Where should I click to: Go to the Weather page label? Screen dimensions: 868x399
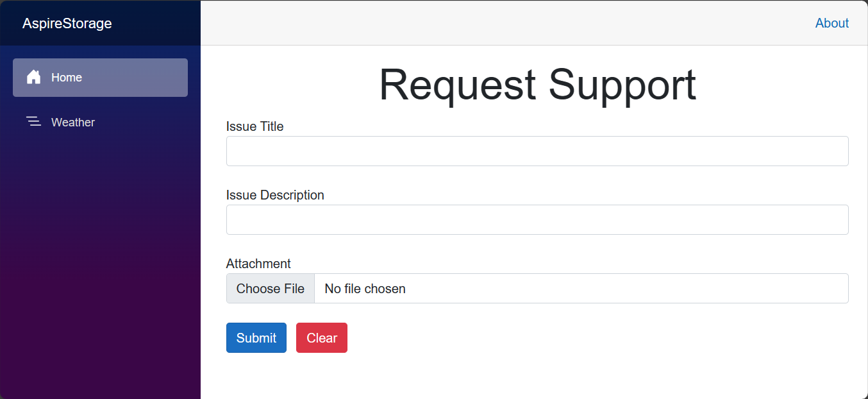73,123
